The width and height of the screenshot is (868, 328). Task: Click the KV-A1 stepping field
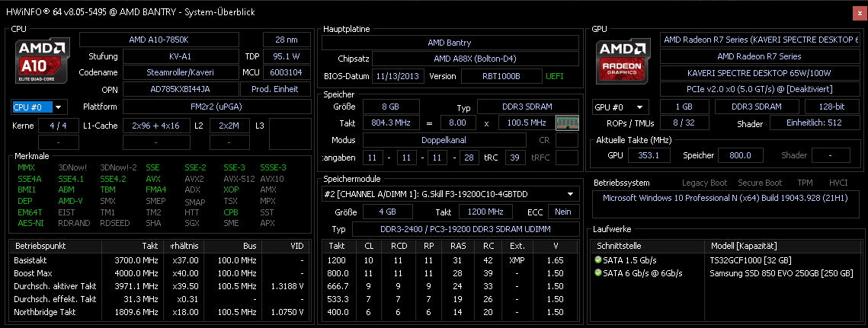click(181, 56)
